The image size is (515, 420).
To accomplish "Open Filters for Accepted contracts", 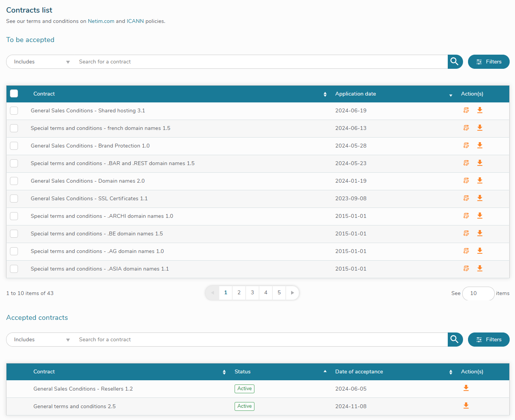I will click(488, 340).
